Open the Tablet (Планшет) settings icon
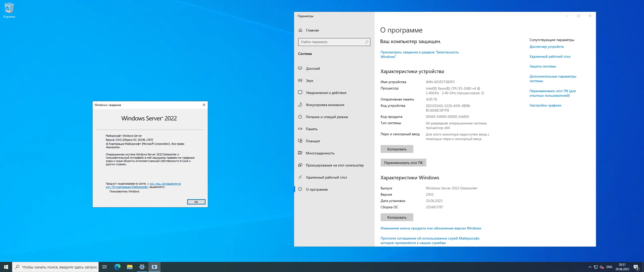The image size is (644, 272). coord(300,141)
